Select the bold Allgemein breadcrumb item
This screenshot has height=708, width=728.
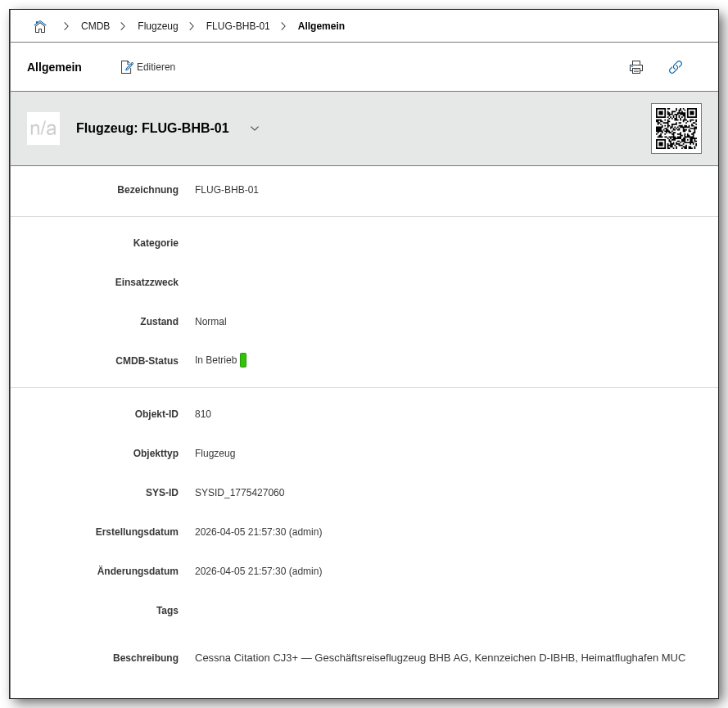321,26
